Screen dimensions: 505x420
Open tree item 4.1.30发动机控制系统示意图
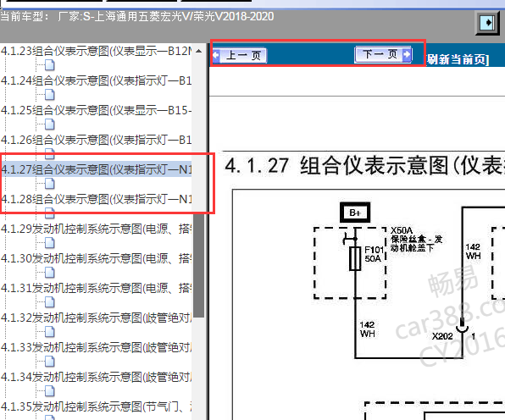96,258
